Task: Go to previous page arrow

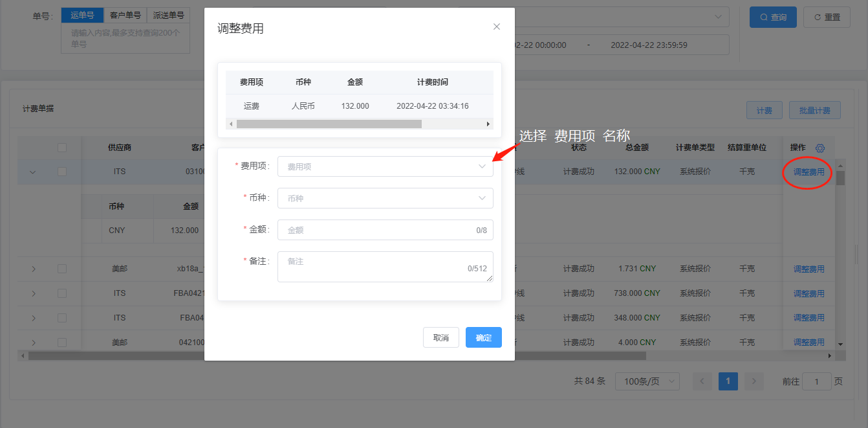Action: (702, 381)
